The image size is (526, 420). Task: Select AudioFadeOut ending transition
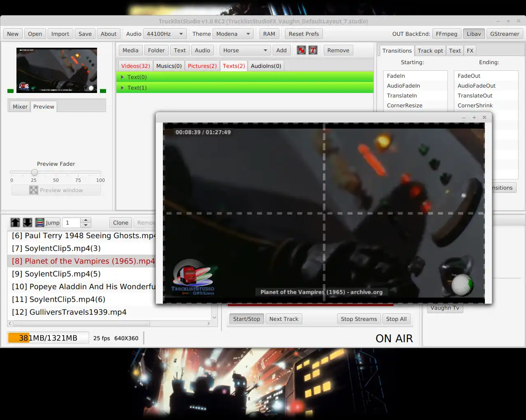pyautogui.click(x=486, y=86)
